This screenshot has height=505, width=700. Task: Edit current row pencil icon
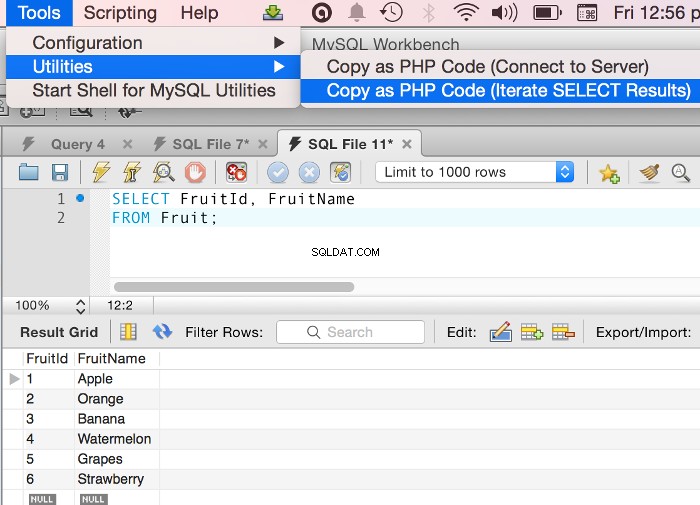coord(500,332)
